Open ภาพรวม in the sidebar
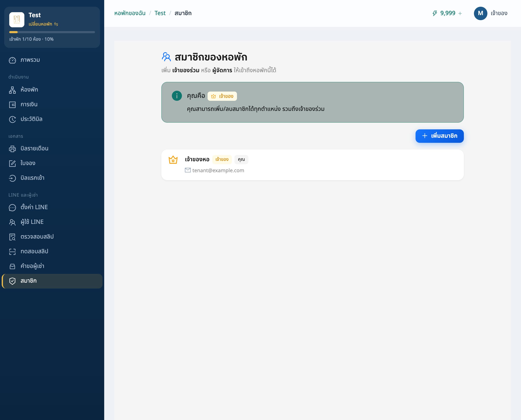Viewport: 521px width, 420px height. (x=52, y=60)
